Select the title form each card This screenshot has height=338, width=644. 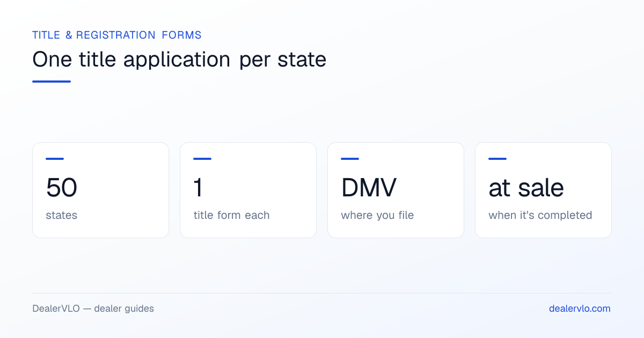coord(248,190)
